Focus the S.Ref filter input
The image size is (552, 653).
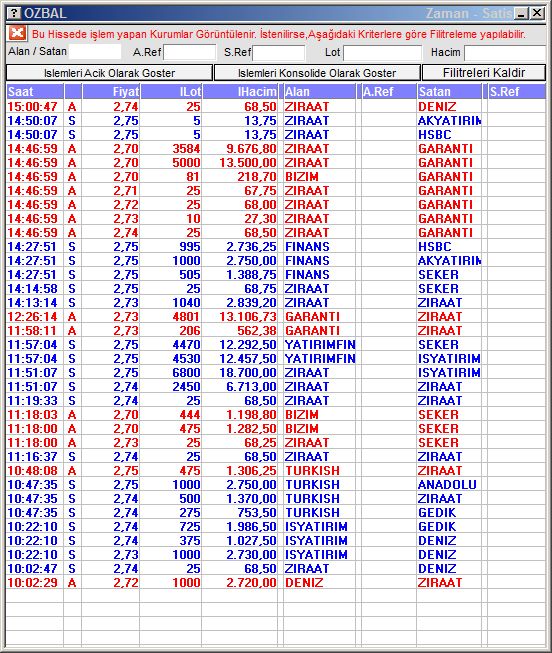(278, 53)
